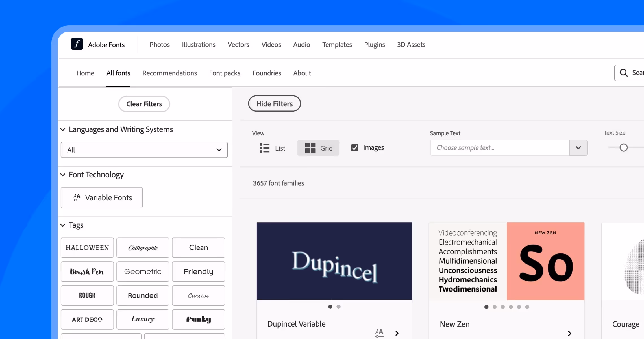Switch to Grid view
The image size is (644, 339).
(318, 148)
